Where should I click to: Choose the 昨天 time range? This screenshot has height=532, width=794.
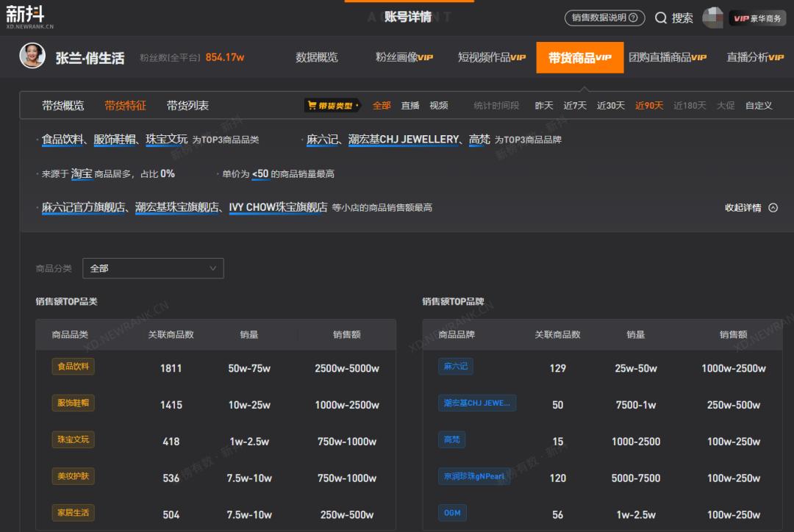pyautogui.click(x=544, y=105)
